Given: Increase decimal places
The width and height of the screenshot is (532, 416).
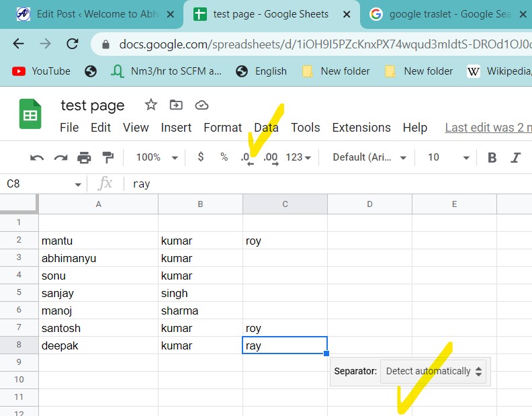Looking at the screenshot, I should coord(271,158).
